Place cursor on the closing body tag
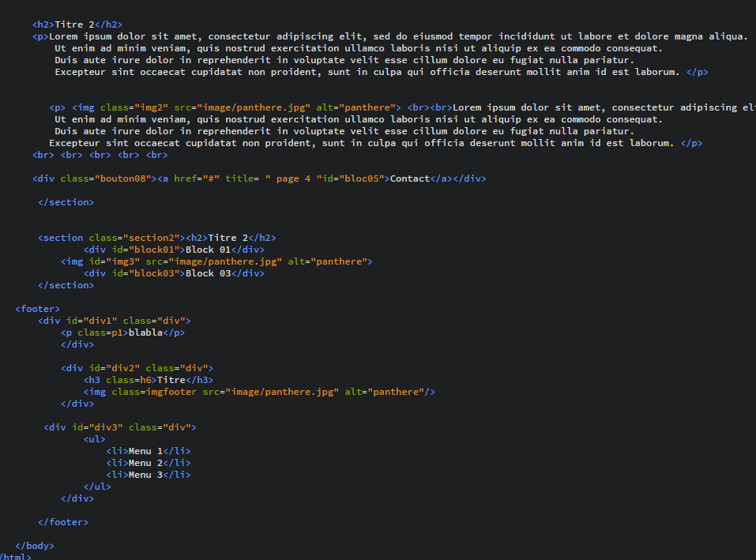Screen dimensions: 756x560 [35, 546]
